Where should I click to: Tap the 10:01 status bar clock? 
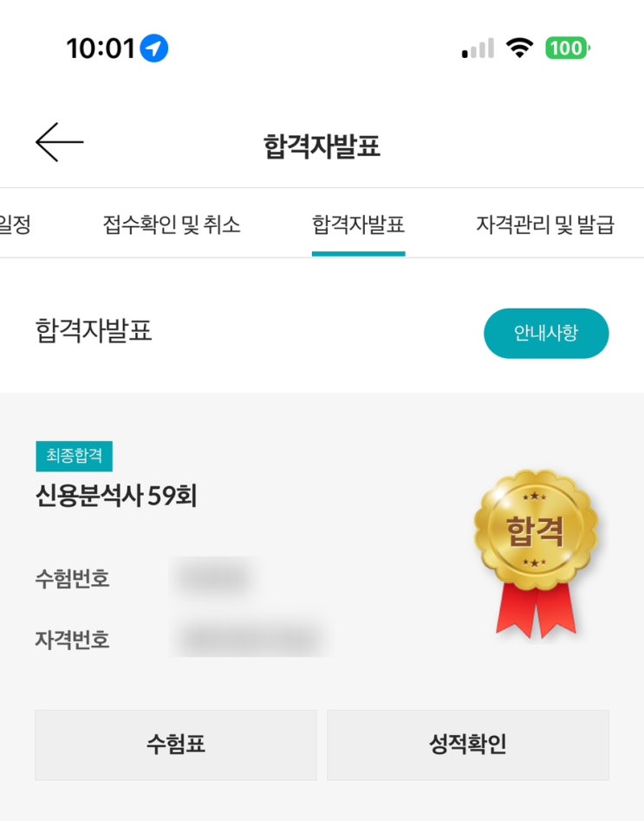tap(100, 49)
